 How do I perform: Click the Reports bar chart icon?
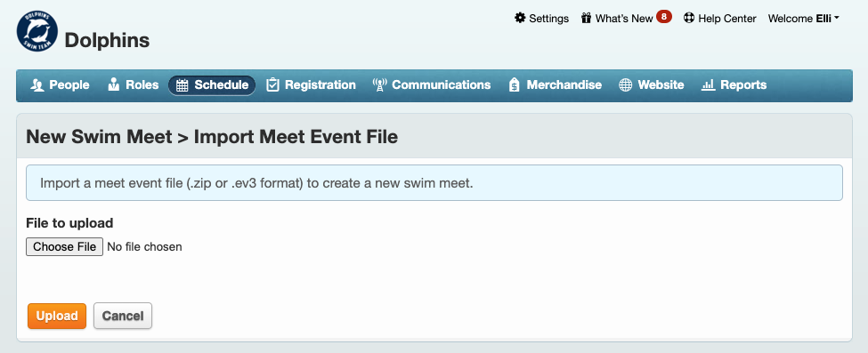tap(708, 84)
